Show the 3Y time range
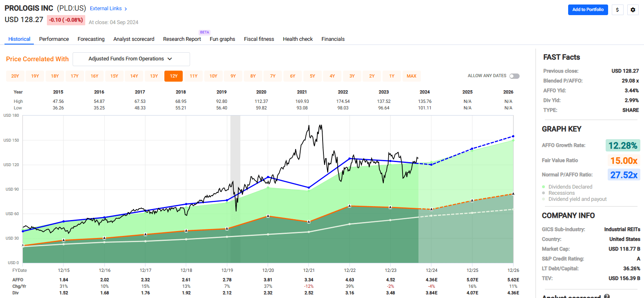Viewport: 644px width, 298px height. click(352, 76)
